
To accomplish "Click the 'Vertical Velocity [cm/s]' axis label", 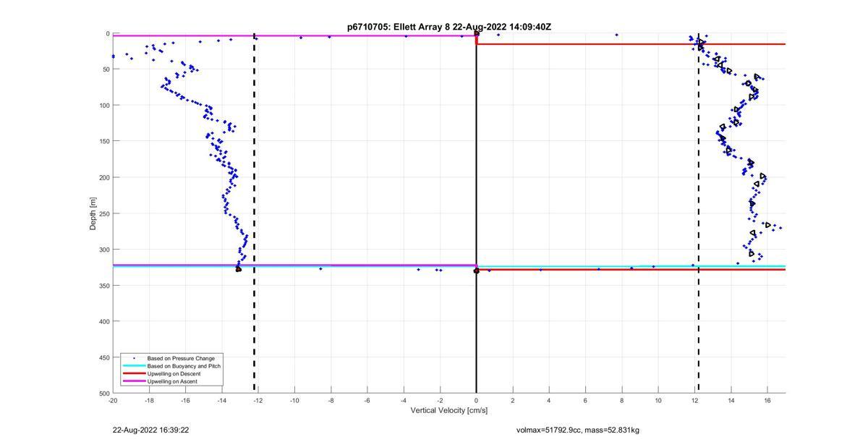I will pyautogui.click(x=449, y=411).
